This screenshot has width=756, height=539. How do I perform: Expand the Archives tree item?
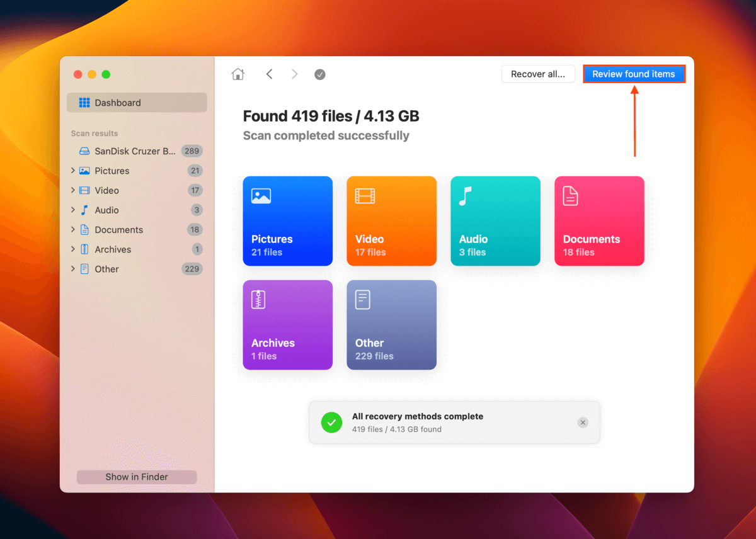click(73, 249)
